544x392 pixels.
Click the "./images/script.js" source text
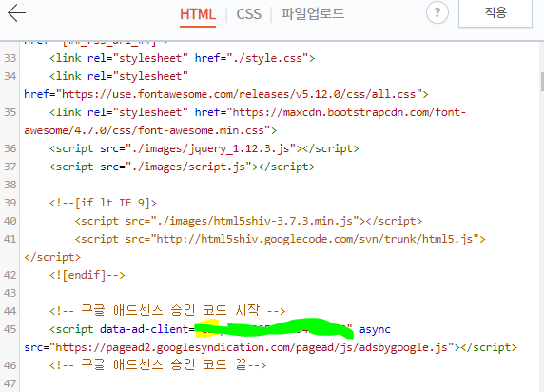pyautogui.click(x=188, y=167)
